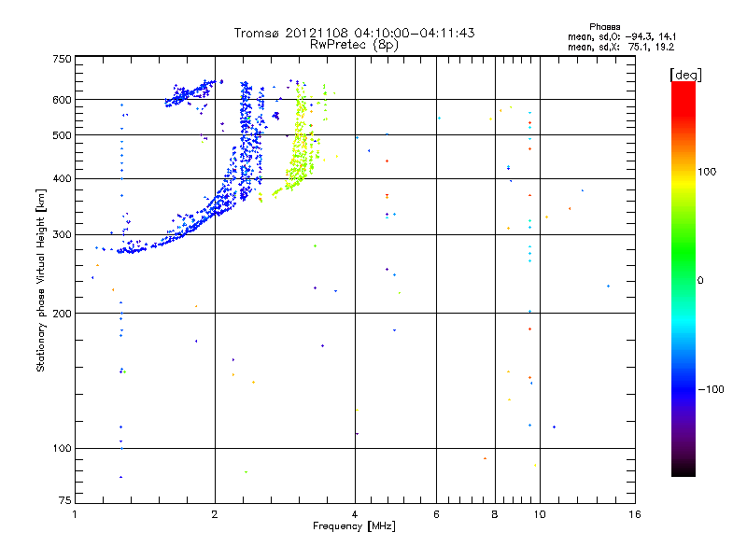
Task: Click the '200' y-axis tick label
Action: (x=62, y=314)
